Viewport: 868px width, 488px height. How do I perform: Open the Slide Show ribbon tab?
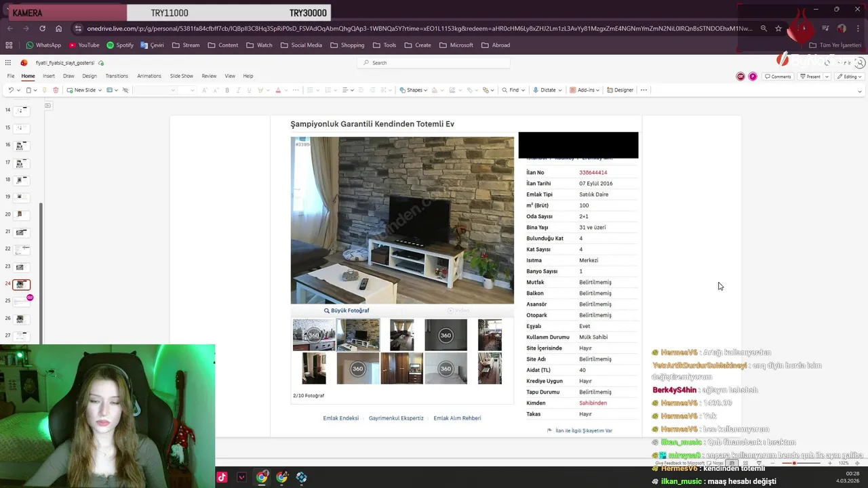[x=182, y=76]
